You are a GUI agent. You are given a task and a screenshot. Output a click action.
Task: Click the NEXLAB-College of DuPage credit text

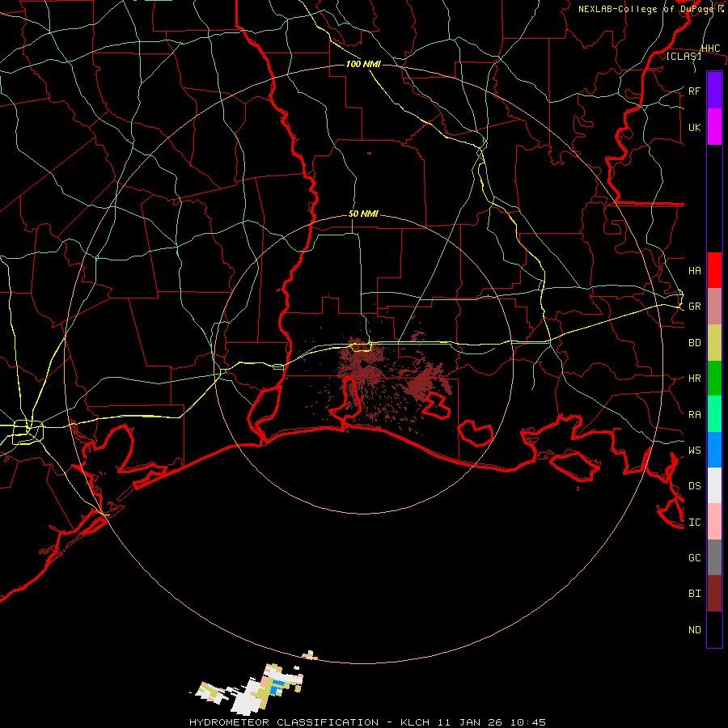(x=648, y=9)
